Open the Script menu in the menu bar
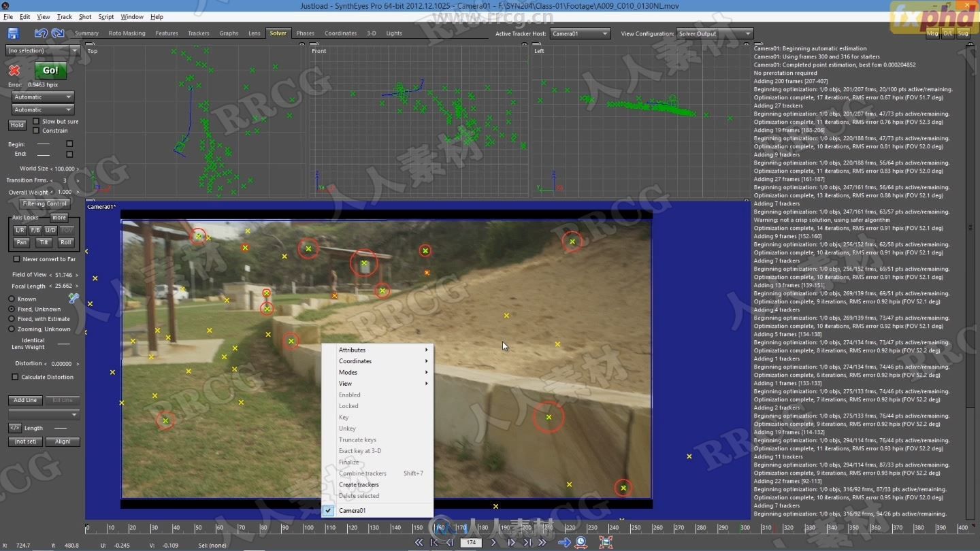Image resolution: width=980 pixels, height=551 pixels. pos(106,16)
